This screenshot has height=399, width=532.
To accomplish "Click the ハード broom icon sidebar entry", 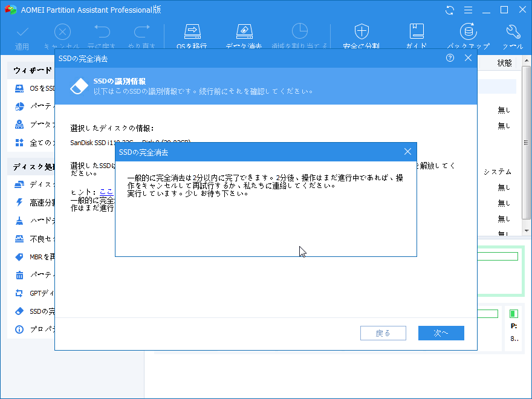I will (x=34, y=221).
